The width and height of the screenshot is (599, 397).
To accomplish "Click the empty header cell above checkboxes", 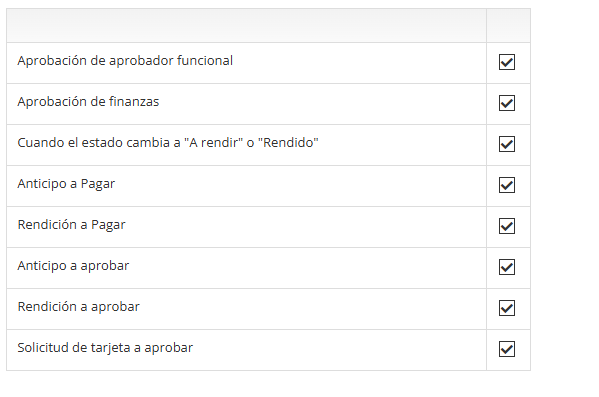I will pyautogui.click(x=508, y=26).
